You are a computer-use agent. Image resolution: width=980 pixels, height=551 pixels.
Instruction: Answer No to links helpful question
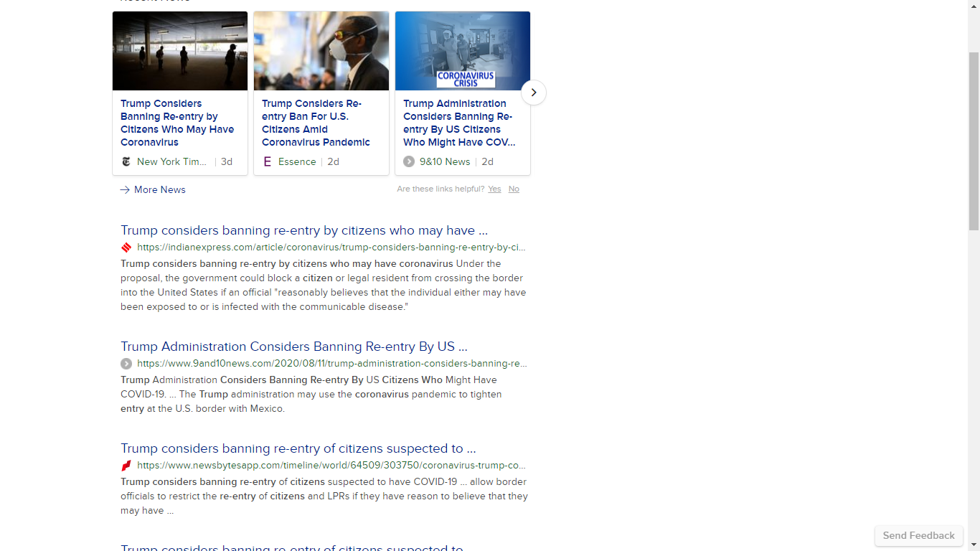514,189
